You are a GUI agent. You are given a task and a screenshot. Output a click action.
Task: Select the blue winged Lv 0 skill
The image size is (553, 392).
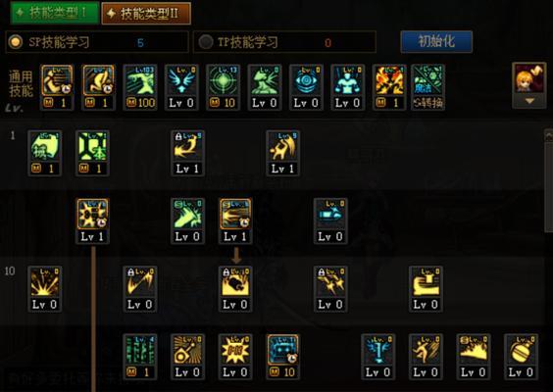pyautogui.click(x=181, y=87)
